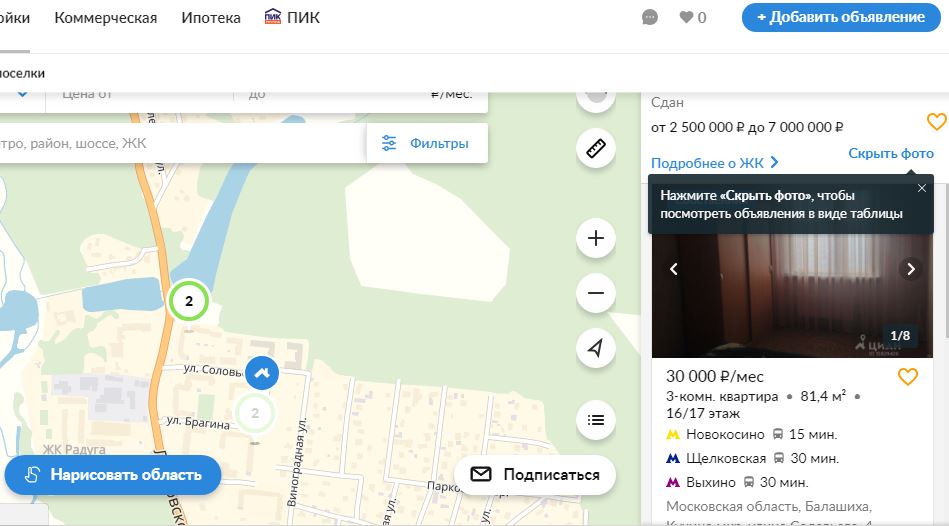Select the ruler distance measurement tool
Viewport: 949px width, 526px height.
[x=596, y=148]
